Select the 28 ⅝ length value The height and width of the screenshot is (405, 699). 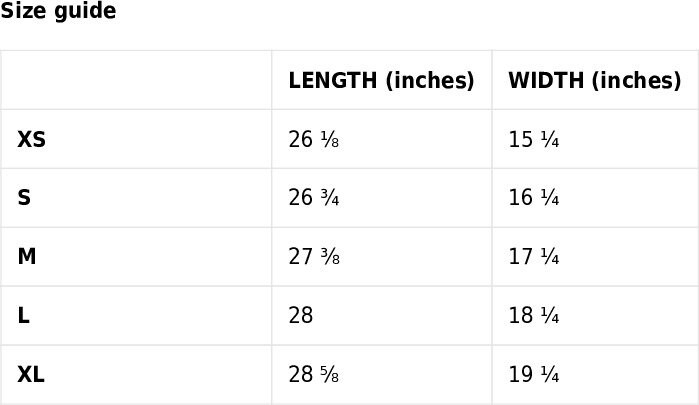coord(314,374)
